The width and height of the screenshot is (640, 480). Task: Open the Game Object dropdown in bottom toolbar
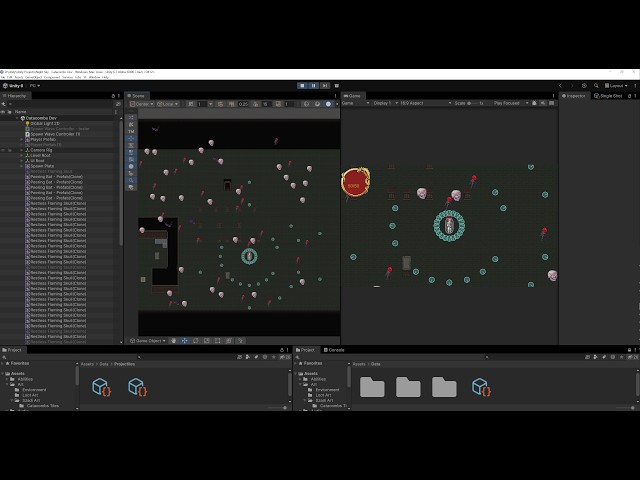coord(148,340)
